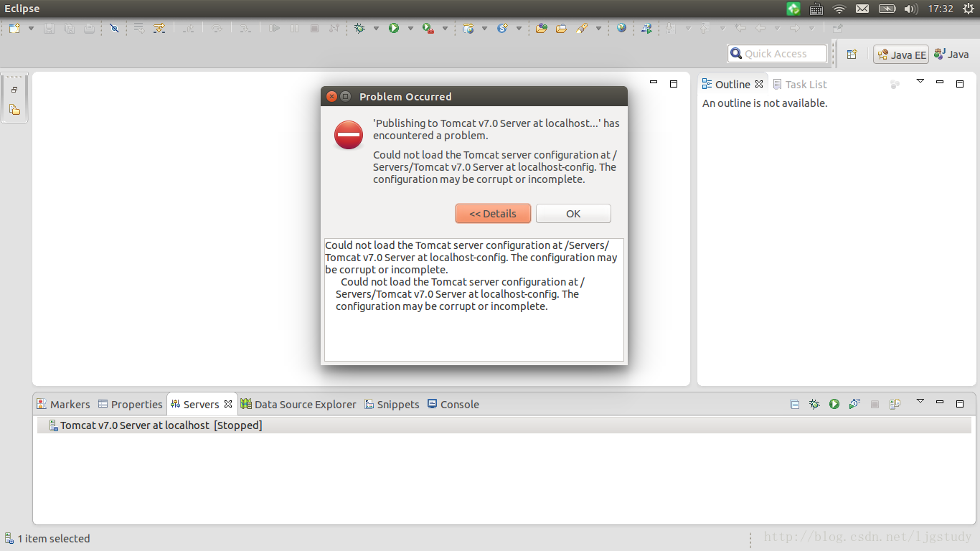
Task: Select Tomcat v7.0 Server at localhost row
Action: [x=506, y=425]
